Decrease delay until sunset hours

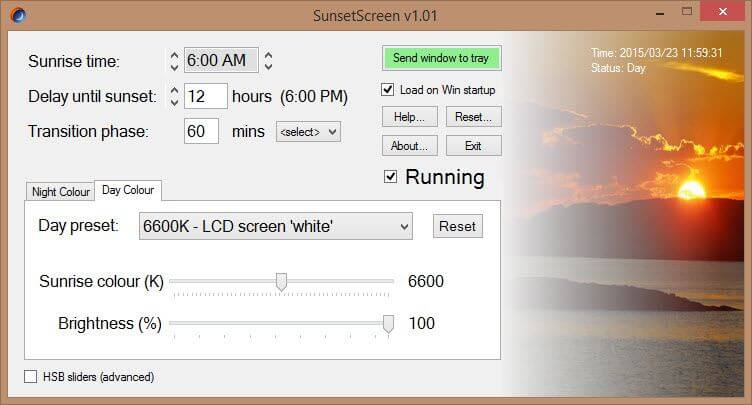(x=174, y=102)
